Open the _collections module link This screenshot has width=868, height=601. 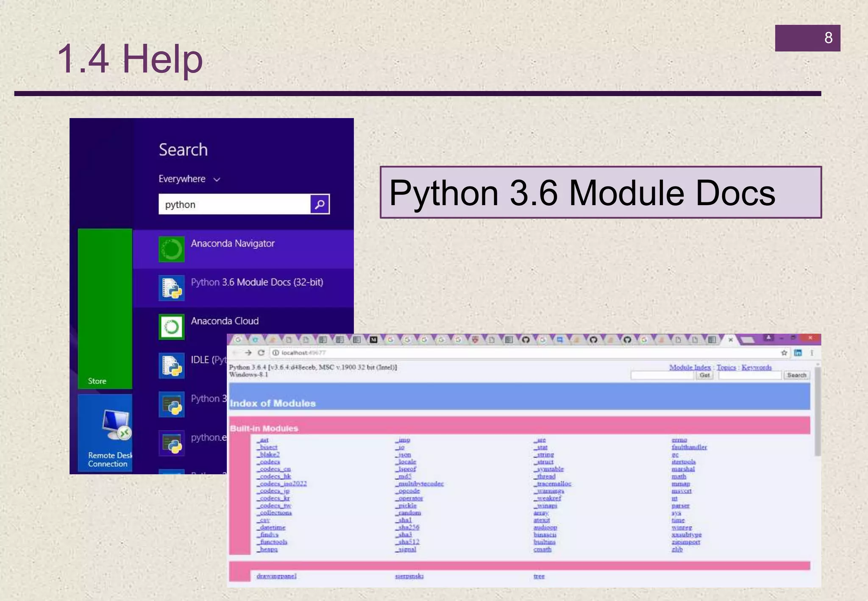tap(274, 513)
